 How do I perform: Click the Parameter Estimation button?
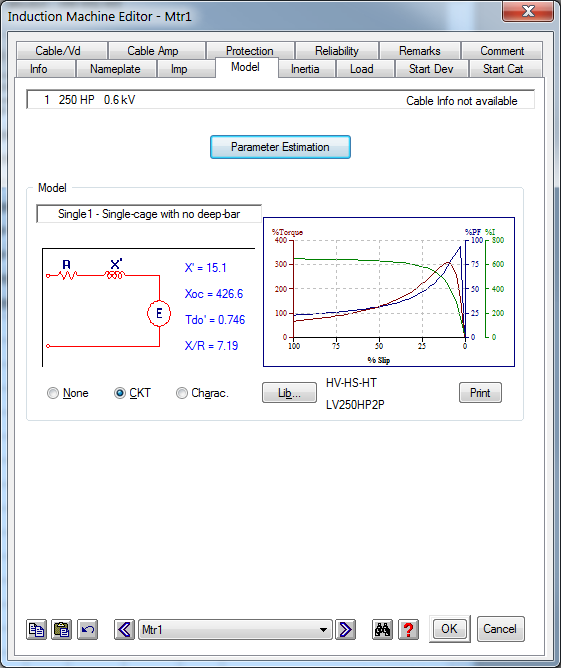pyautogui.click(x=280, y=147)
